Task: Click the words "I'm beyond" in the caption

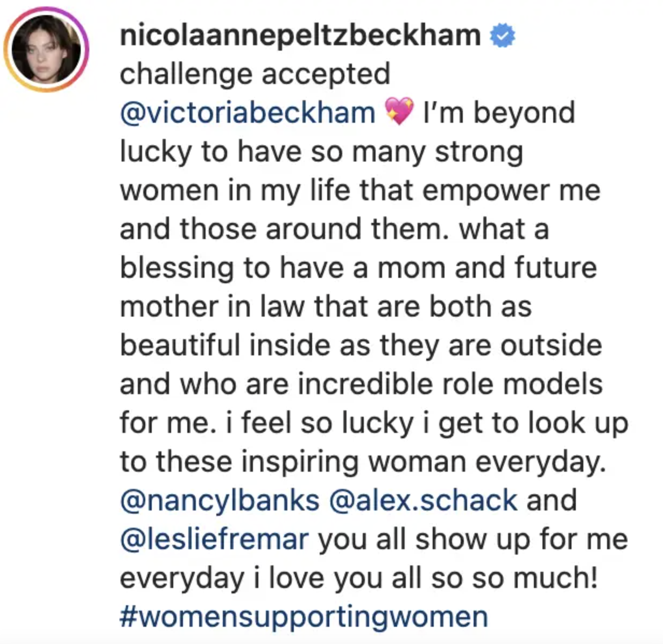Action: coord(499,113)
